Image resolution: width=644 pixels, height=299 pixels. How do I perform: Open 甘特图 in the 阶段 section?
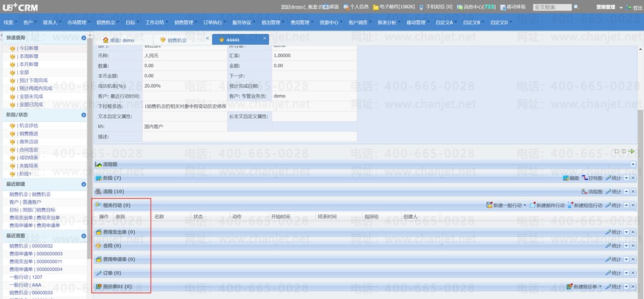point(593,178)
